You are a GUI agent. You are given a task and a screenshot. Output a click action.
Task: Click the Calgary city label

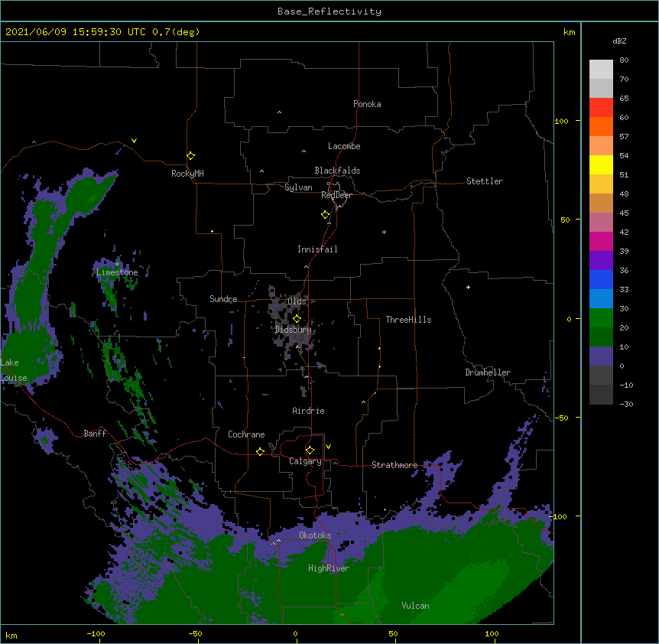tap(306, 461)
